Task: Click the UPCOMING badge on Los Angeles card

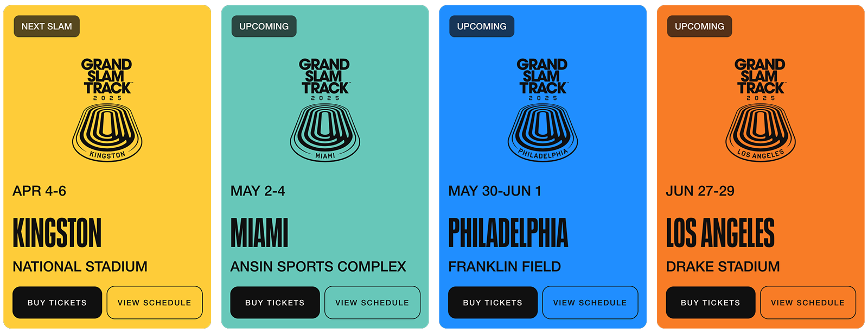Action: (x=700, y=26)
